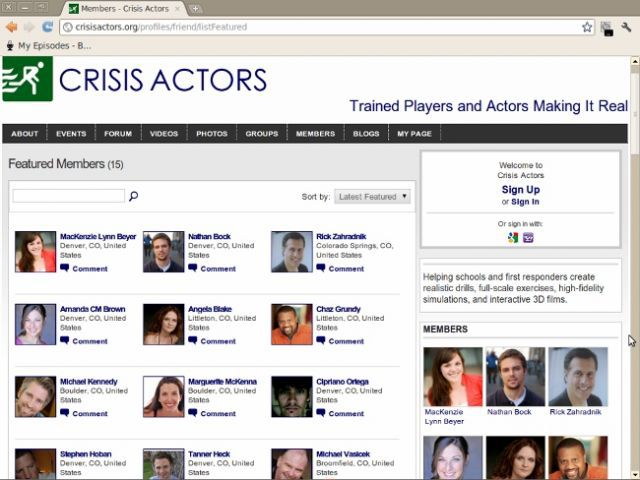The image size is (640, 480).
Task: Click the extension icon next to the star
Action: point(607,29)
